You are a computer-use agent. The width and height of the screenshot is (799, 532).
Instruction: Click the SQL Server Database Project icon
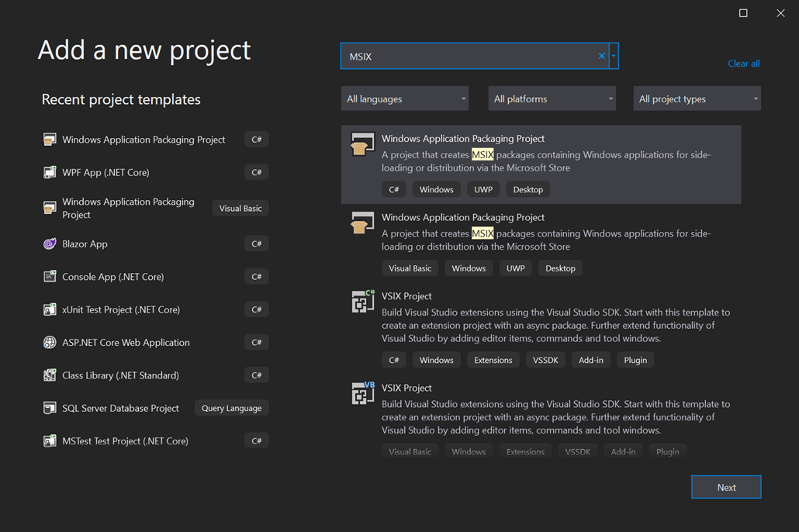point(50,408)
